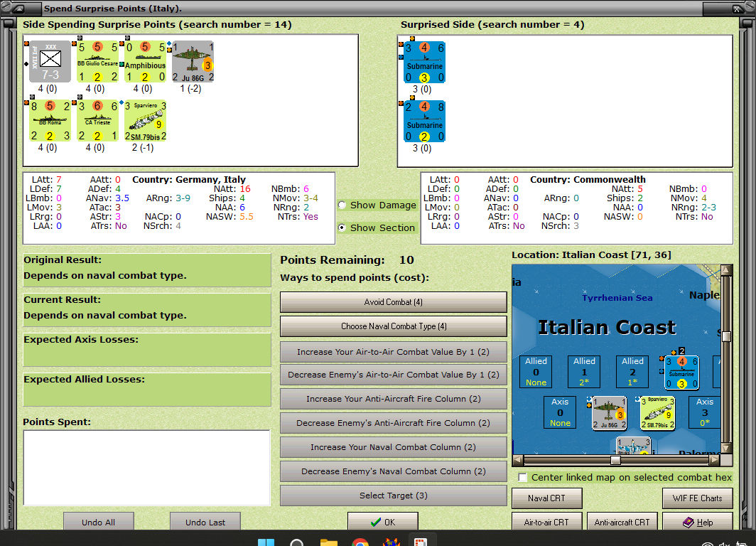Click the Tyrrhenian Sea label on map
Image resolution: width=756 pixels, height=546 pixels.
click(617, 298)
